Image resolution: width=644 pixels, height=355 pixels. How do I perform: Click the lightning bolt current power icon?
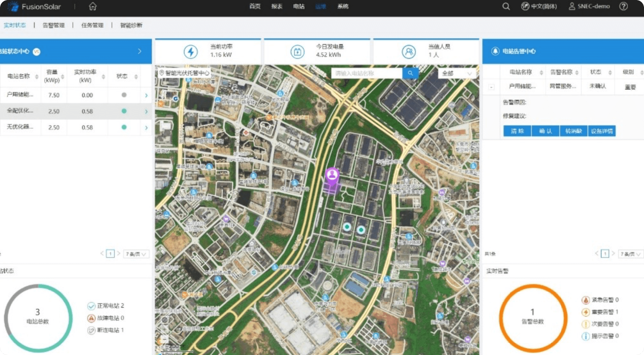point(191,52)
